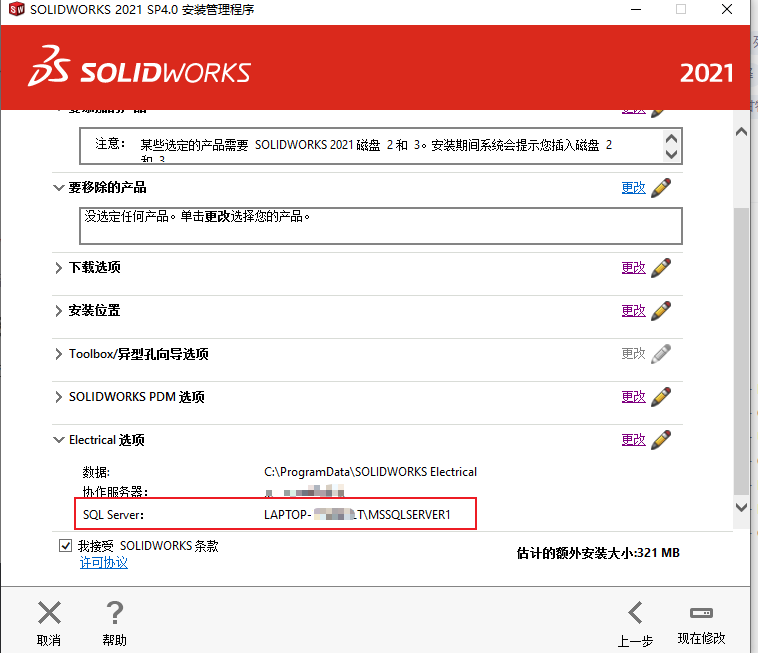This screenshot has width=758, height=653.
Task: Click the 取消 X icon
Action: coord(49,613)
